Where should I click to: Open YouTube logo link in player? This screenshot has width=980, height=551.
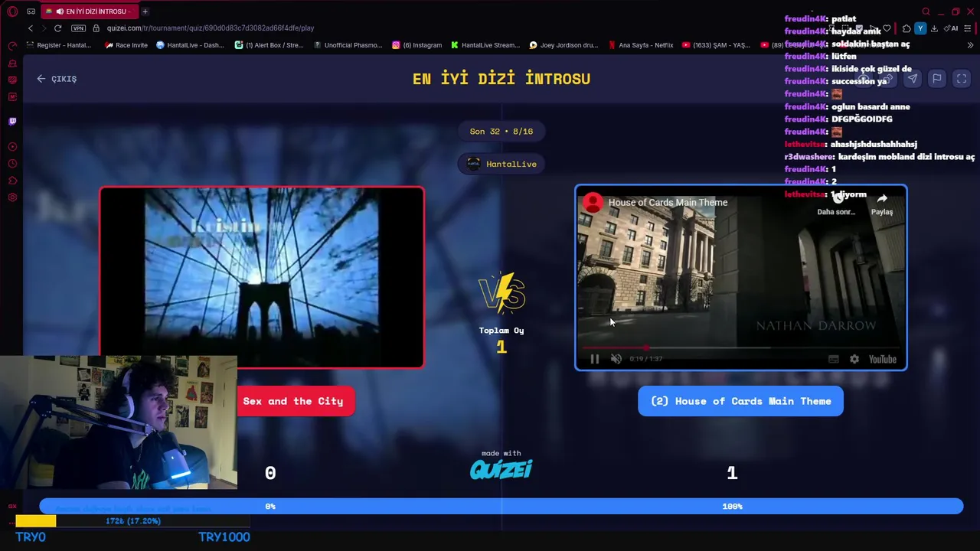pyautogui.click(x=883, y=359)
